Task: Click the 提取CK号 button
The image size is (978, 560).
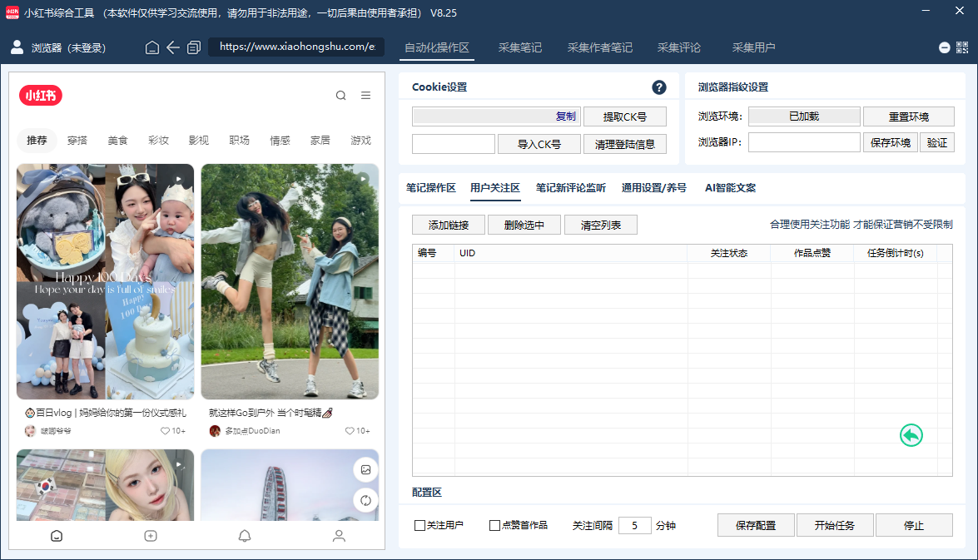Action: [624, 116]
